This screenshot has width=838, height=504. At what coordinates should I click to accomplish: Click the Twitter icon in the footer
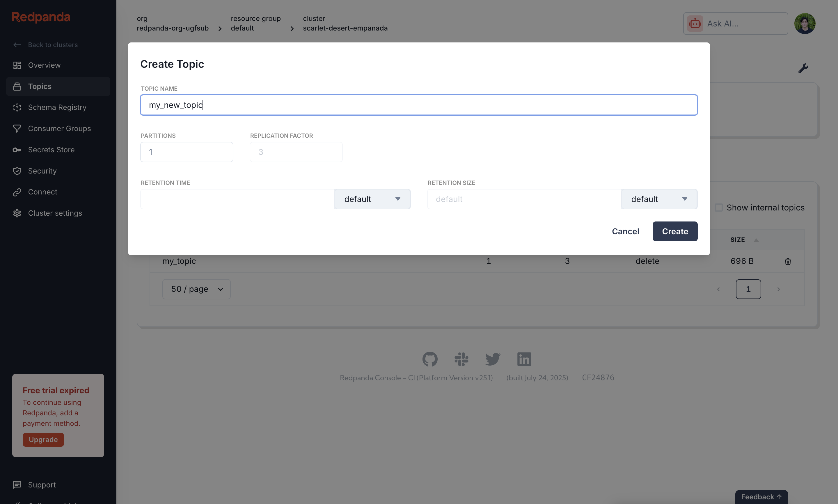[x=492, y=359]
